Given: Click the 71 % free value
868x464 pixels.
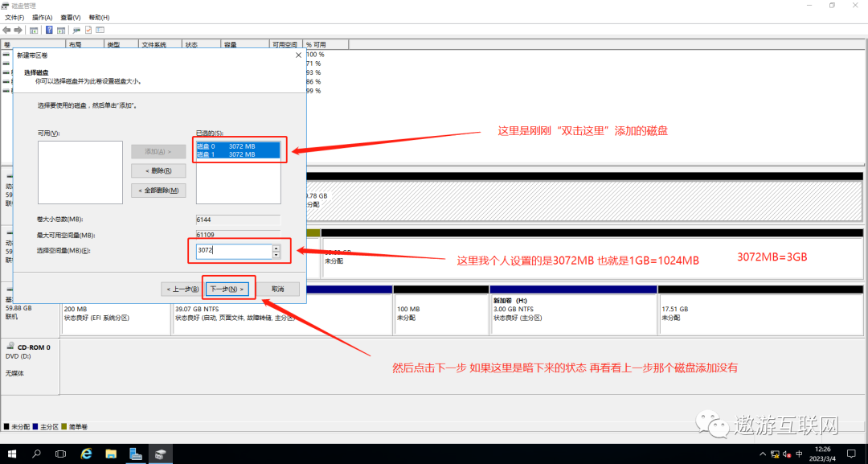Looking at the screenshot, I should 314,64.
